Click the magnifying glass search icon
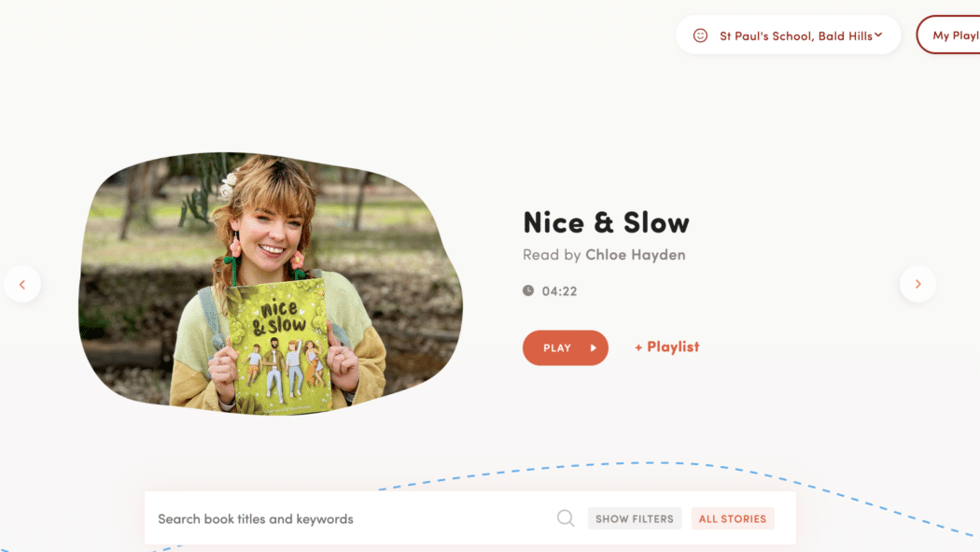 point(566,518)
